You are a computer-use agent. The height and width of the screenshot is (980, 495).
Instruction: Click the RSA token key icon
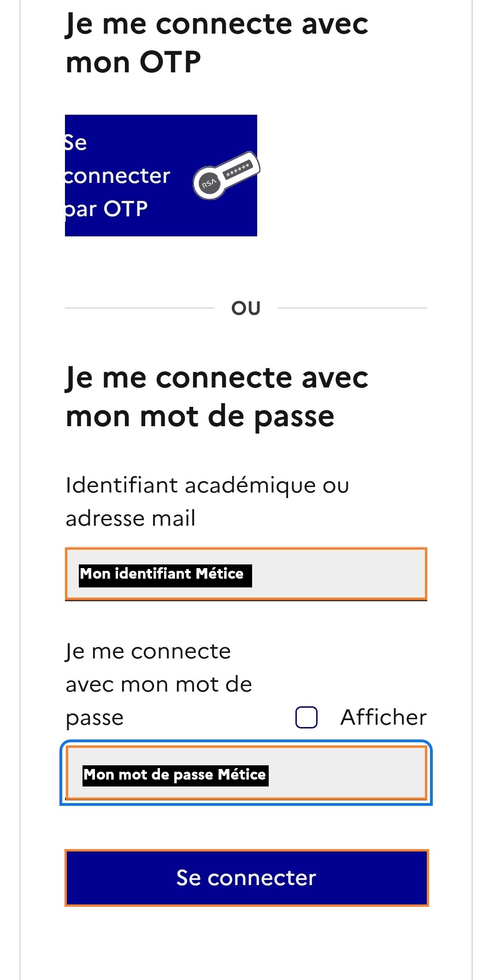coord(226,175)
